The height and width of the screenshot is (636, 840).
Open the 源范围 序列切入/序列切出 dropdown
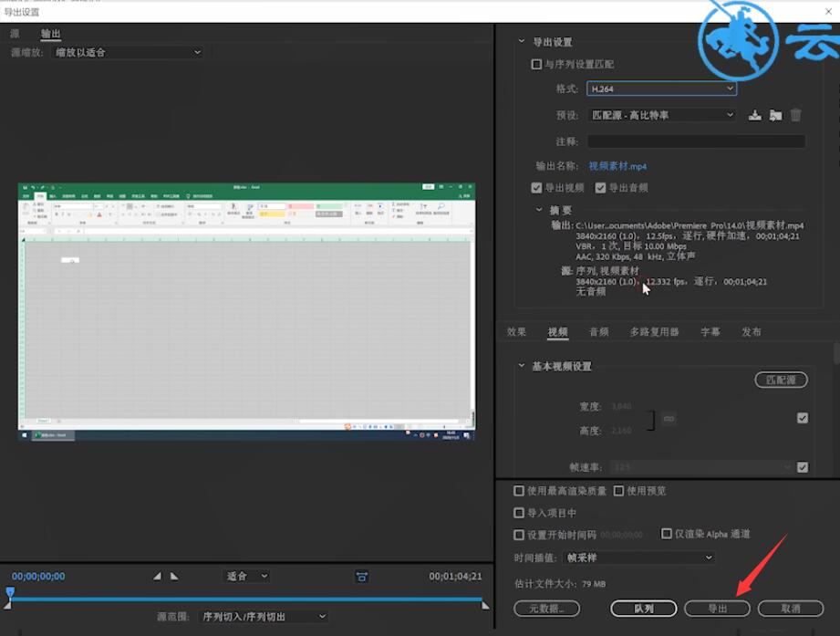(x=263, y=617)
